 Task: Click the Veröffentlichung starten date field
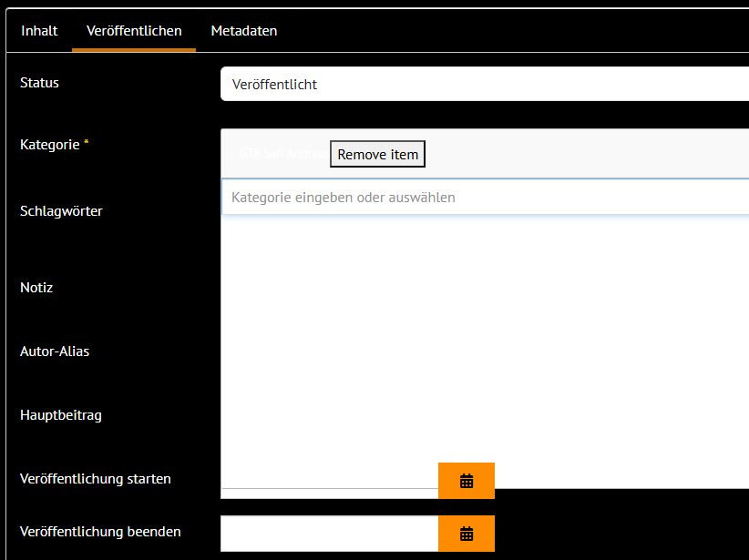pos(330,494)
